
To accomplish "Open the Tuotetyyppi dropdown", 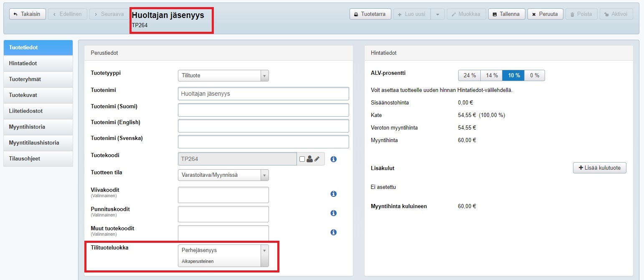I will coord(223,76).
